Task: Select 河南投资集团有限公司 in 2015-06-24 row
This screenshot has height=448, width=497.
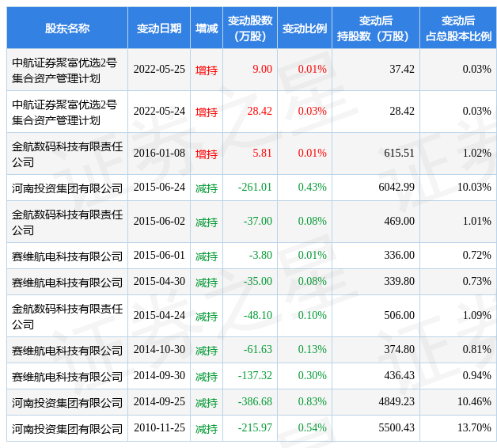Action: [67, 188]
